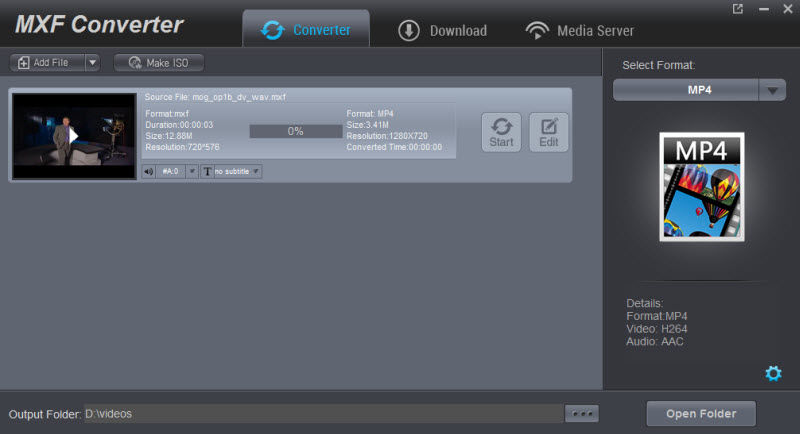800x434 pixels.
Task: Close the MXF Converter window
Action: point(788,9)
